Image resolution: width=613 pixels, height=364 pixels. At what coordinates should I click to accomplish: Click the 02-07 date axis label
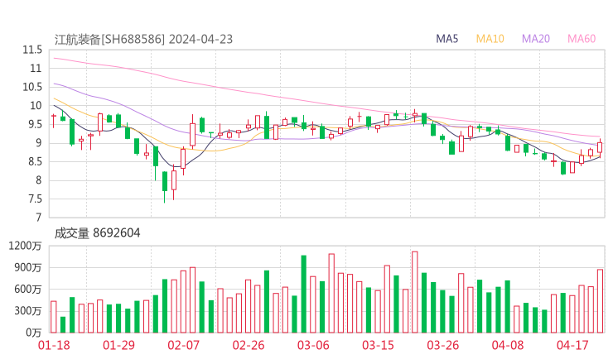point(183,345)
